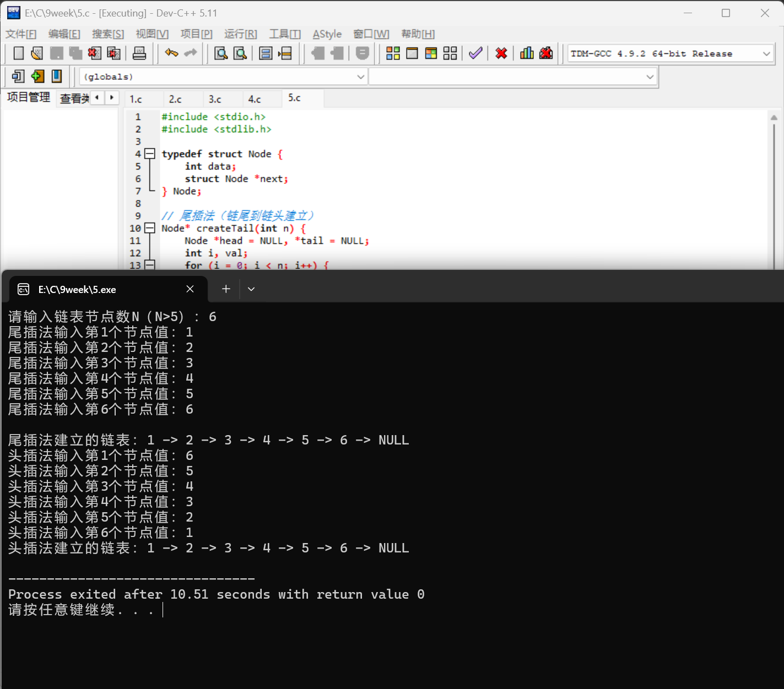Click the Delete Profiling Information icon
This screenshot has height=689, width=784.
pos(546,53)
